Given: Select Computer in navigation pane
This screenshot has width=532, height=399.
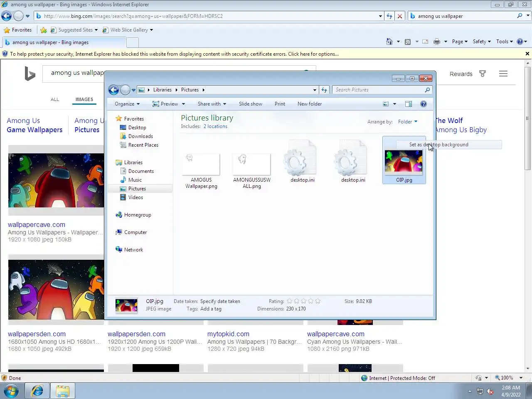Looking at the screenshot, I should point(135,232).
